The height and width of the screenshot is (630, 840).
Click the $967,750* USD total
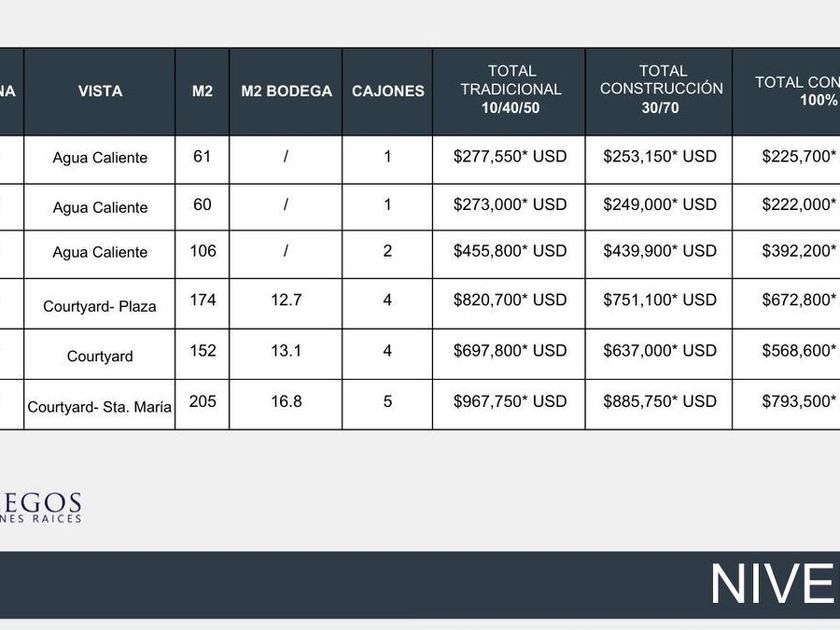(510, 401)
